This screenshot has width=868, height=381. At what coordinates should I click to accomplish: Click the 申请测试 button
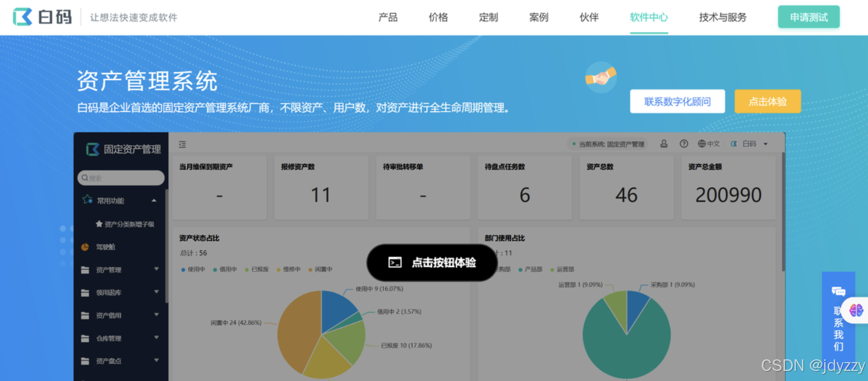pos(809,17)
